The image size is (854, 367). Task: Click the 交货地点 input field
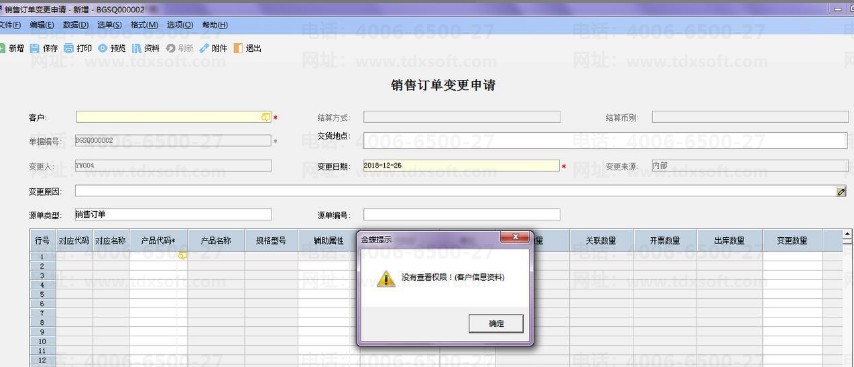click(x=605, y=140)
